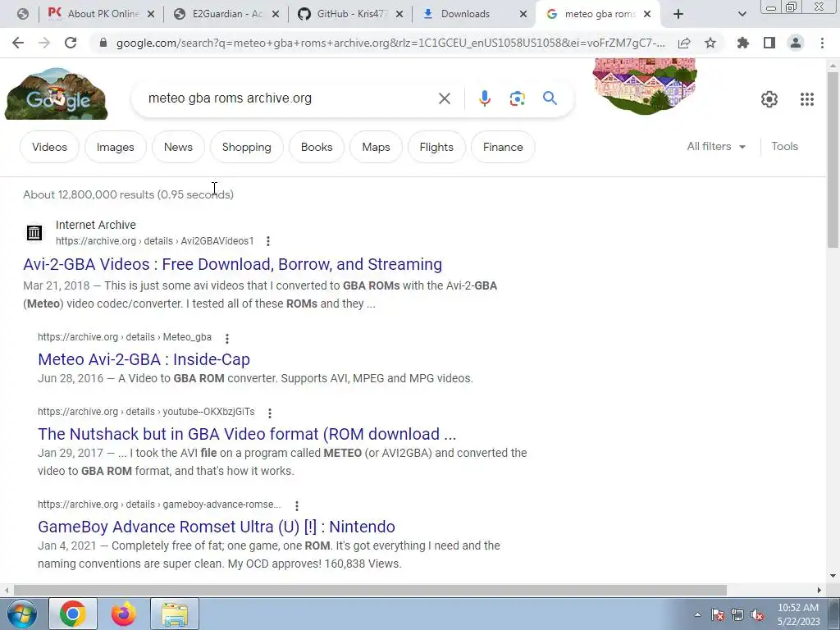
Task: Filter results by Images
Action: (x=115, y=147)
